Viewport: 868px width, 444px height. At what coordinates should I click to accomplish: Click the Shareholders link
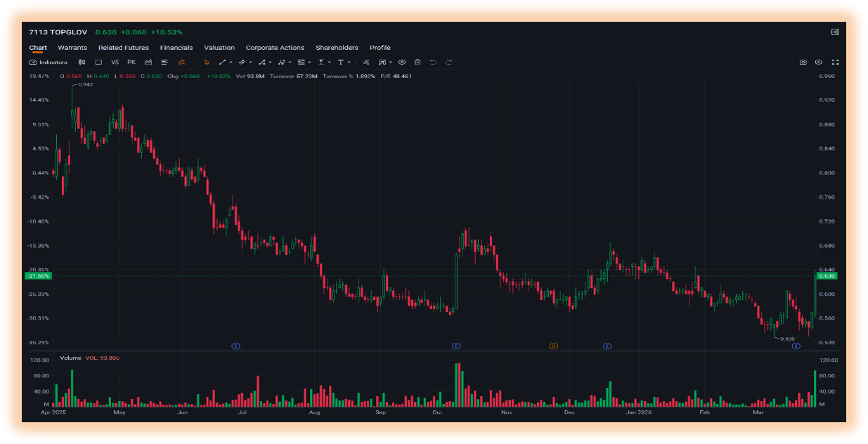pos(337,48)
